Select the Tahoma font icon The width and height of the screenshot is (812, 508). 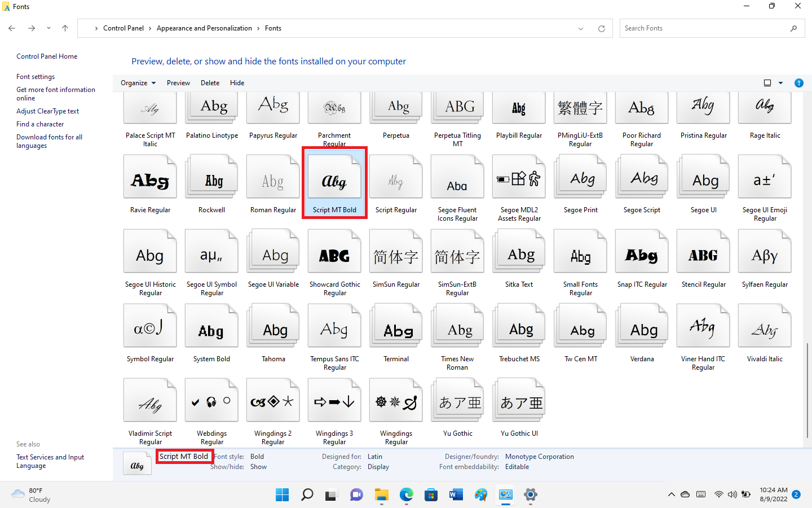coord(273,326)
